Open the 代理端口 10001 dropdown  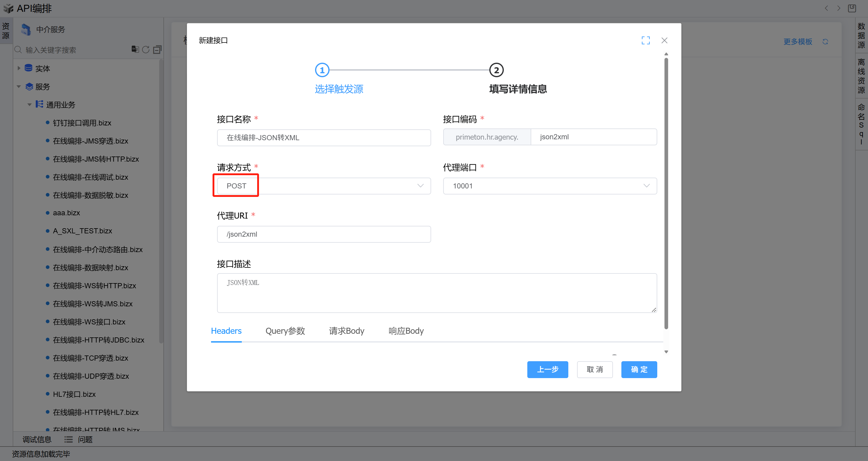click(550, 186)
